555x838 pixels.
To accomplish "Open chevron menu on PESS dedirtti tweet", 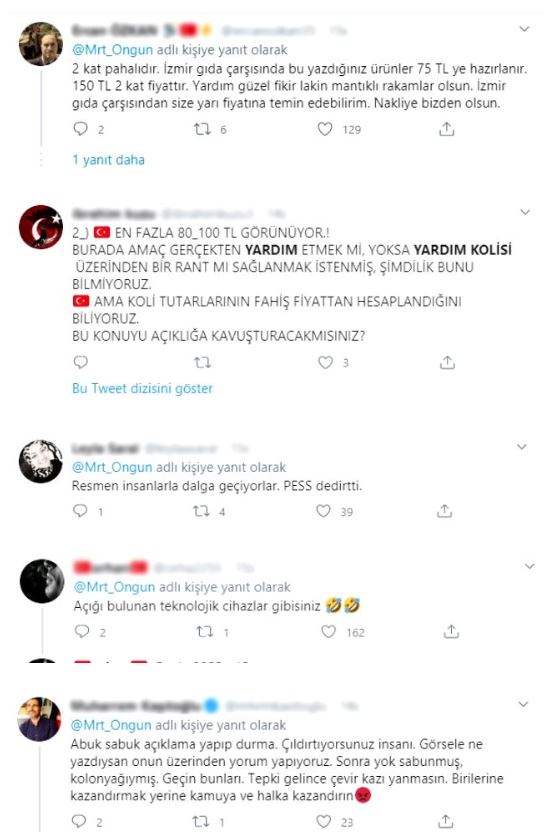I will [522, 447].
